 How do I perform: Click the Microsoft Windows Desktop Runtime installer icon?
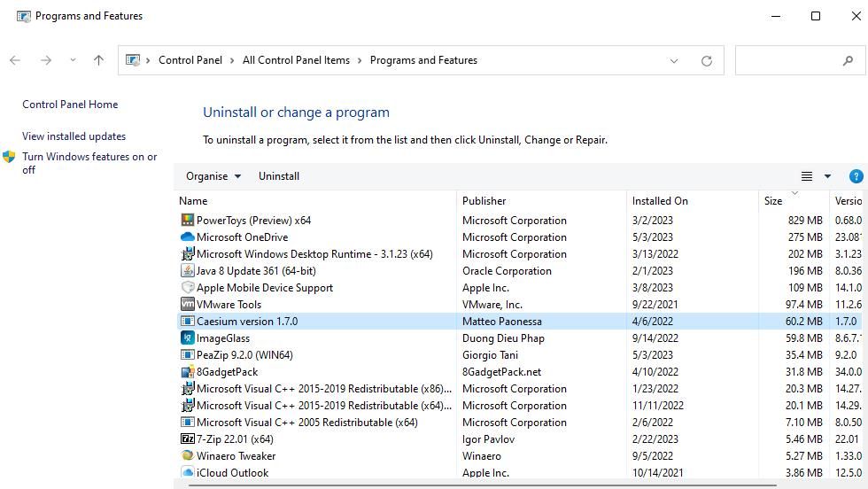click(x=188, y=253)
